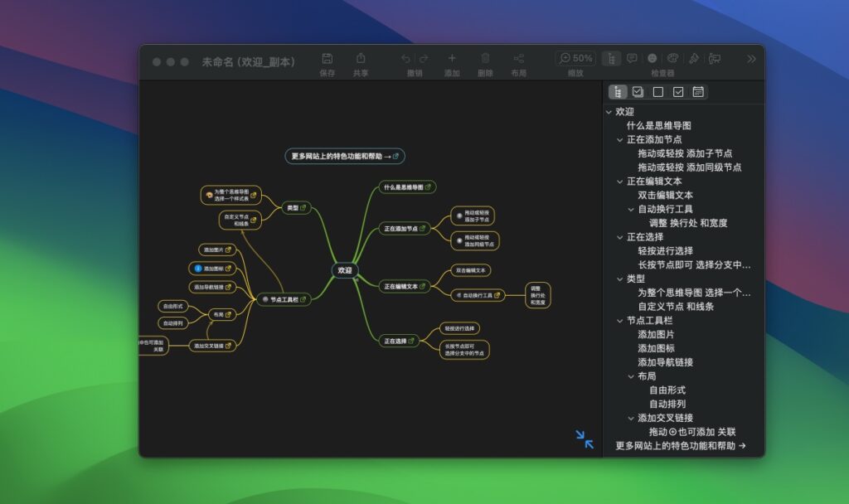
Task: Switch to the tasks panel via checkbox icon
Action: click(x=638, y=92)
